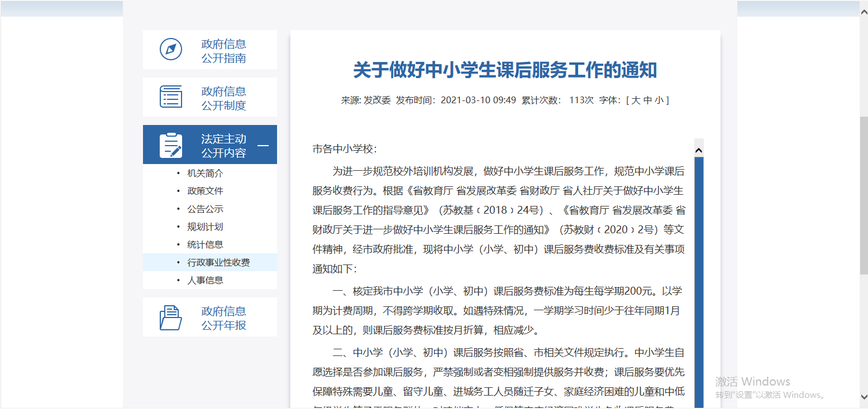Set font size to 小 (small)
Screen dimensions: 868x409
click(659, 100)
